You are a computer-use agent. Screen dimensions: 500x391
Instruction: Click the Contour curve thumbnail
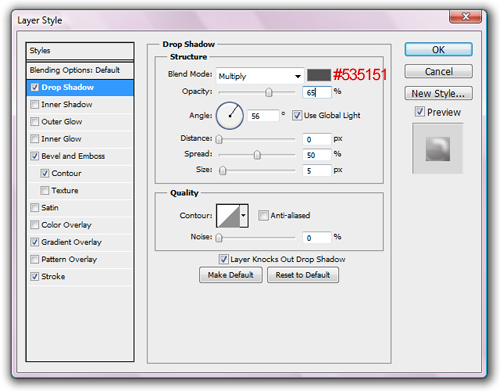[228, 216]
